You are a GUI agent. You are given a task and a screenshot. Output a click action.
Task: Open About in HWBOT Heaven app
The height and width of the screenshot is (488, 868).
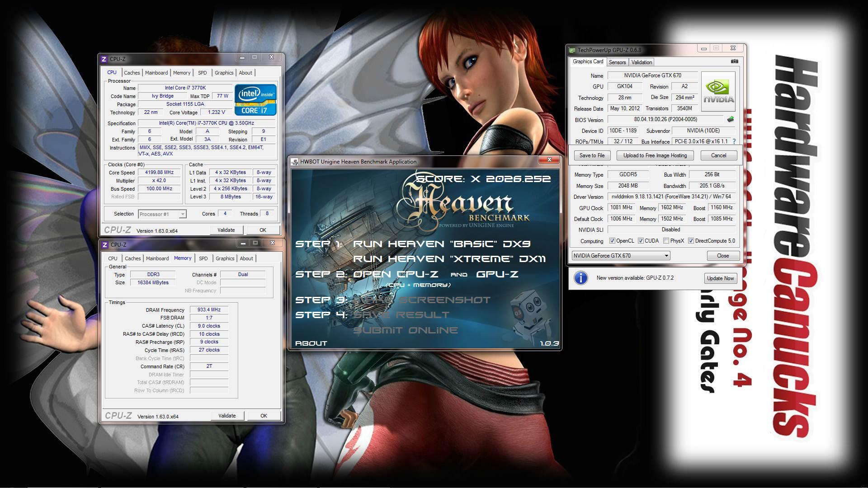(x=311, y=343)
